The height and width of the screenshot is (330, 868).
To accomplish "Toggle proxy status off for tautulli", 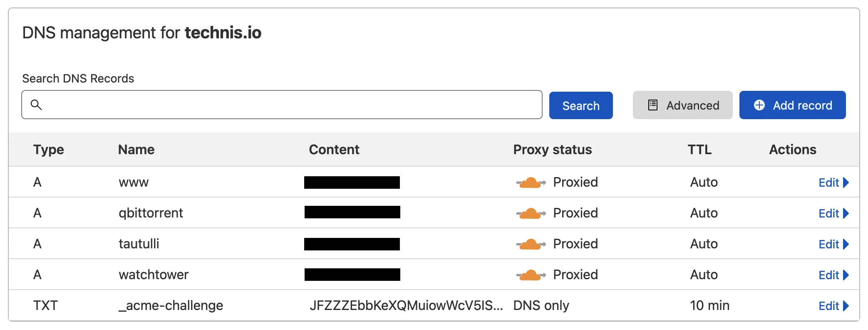I will (x=530, y=244).
